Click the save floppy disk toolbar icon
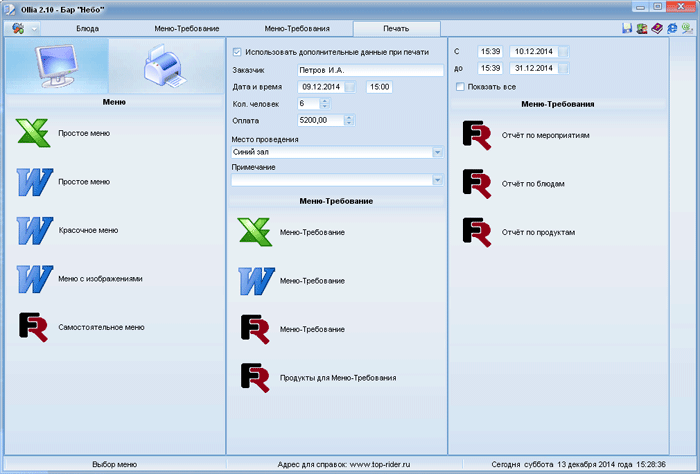700x474 pixels. [627, 29]
